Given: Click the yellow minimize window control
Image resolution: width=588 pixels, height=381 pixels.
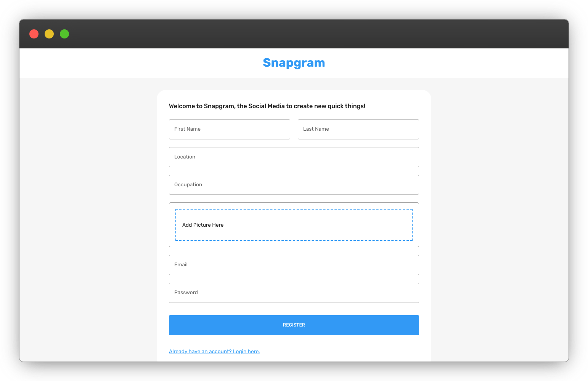Looking at the screenshot, I should (x=49, y=34).
